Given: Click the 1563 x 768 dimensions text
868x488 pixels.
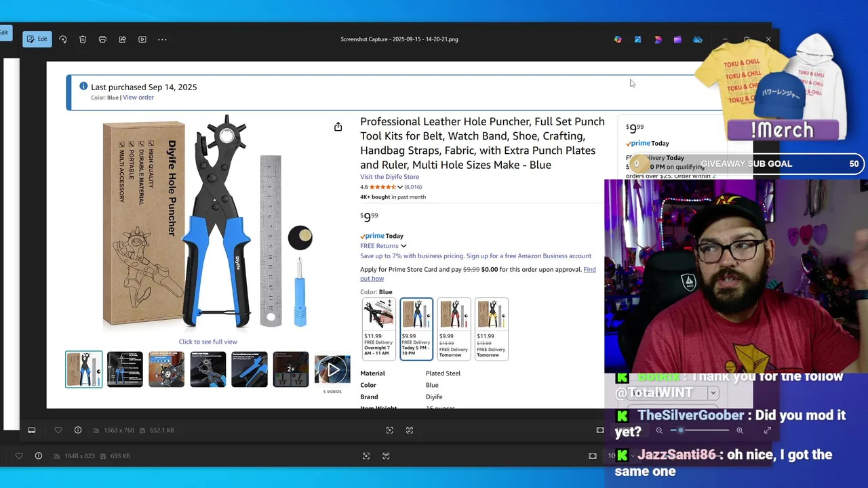Looking at the screenshot, I should 119,430.
